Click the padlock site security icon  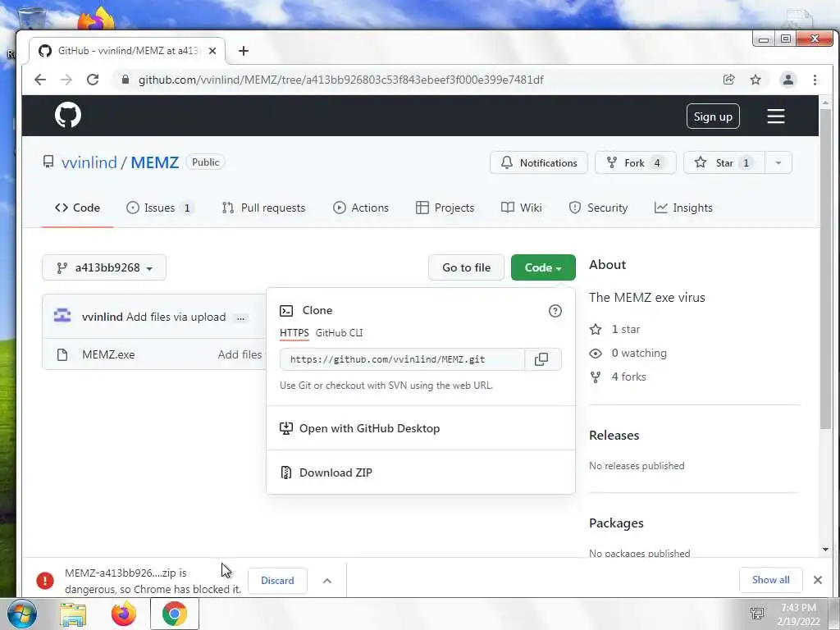pyautogui.click(x=126, y=80)
